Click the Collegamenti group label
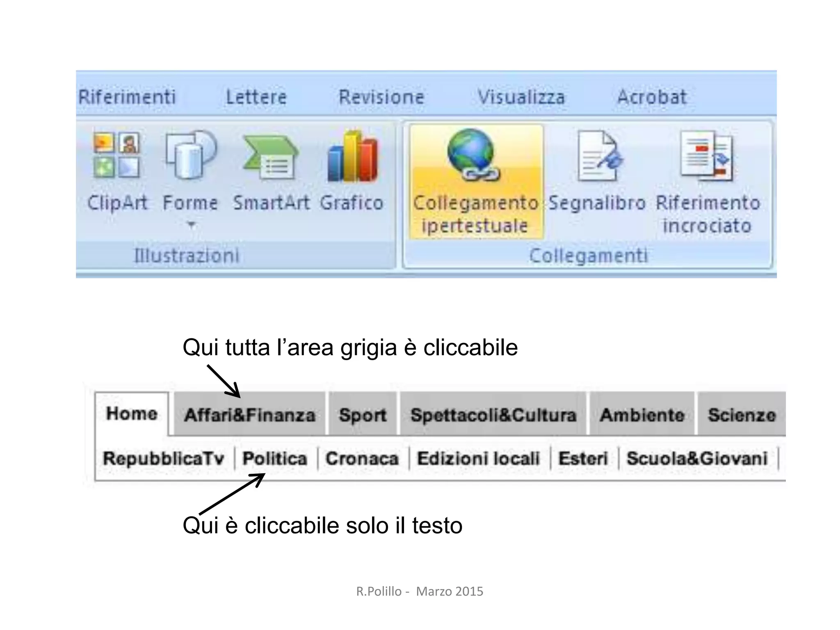The image size is (840, 630). (589, 256)
